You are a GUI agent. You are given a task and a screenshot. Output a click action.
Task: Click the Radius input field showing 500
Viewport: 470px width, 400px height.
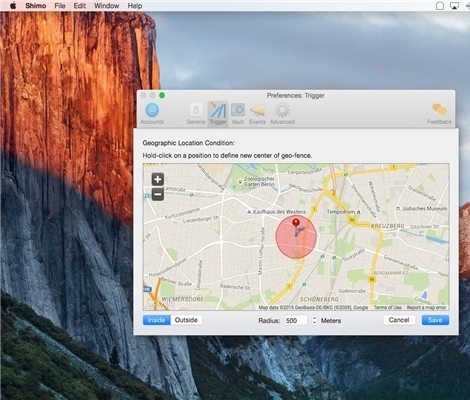click(296, 320)
